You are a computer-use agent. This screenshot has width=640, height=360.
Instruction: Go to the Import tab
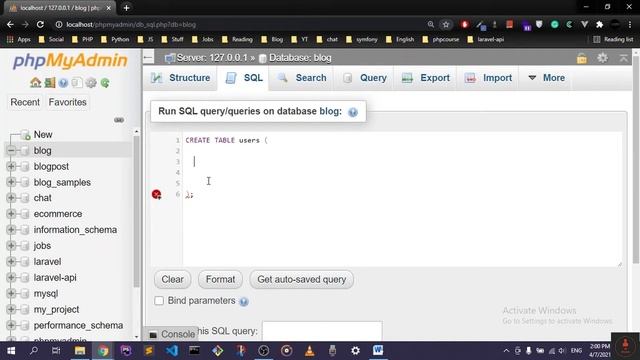click(488, 78)
